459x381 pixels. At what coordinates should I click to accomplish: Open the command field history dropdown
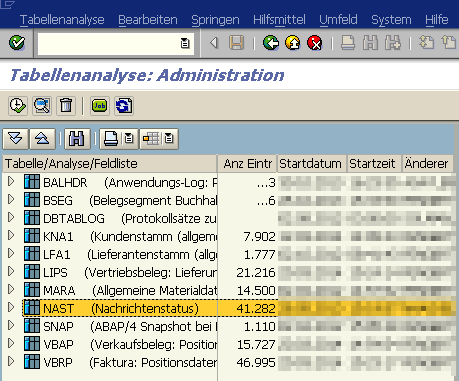click(x=185, y=43)
